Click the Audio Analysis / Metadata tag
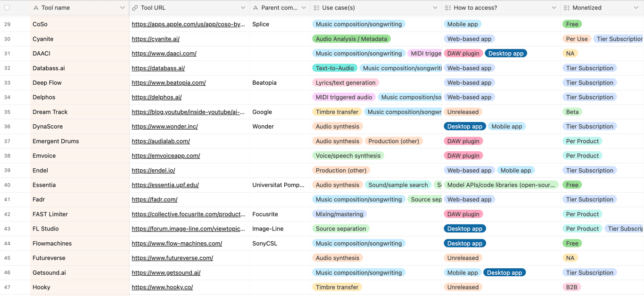The height and width of the screenshot is (296, 644). pyautogui.click(x=351, y=39)
